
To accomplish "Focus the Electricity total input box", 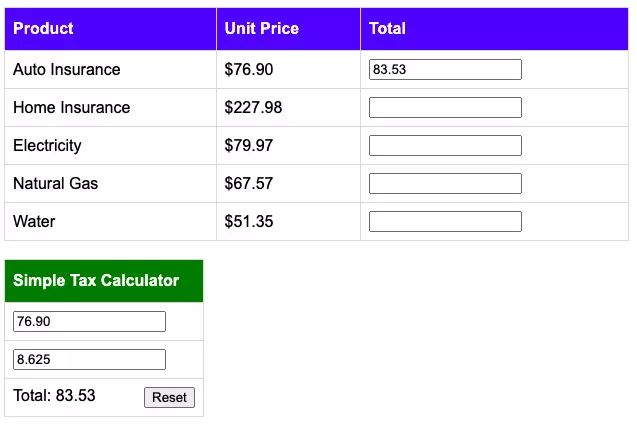I will coord(445,145).
